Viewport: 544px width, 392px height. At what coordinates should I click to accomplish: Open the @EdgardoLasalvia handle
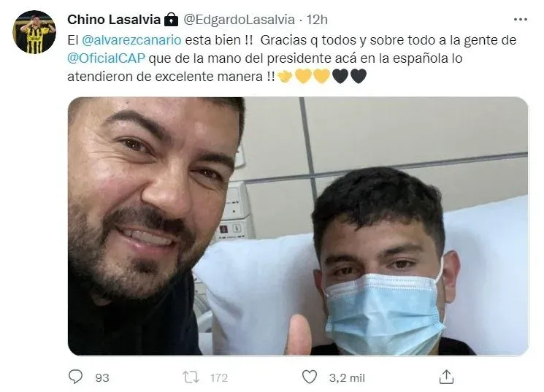coord(239,20)
